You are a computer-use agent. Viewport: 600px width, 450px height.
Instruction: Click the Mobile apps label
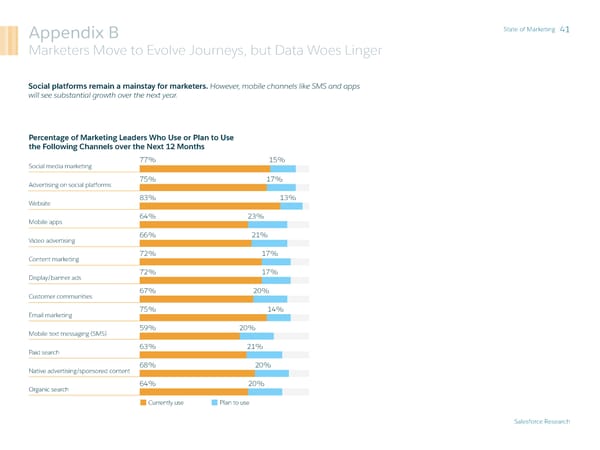47,222
